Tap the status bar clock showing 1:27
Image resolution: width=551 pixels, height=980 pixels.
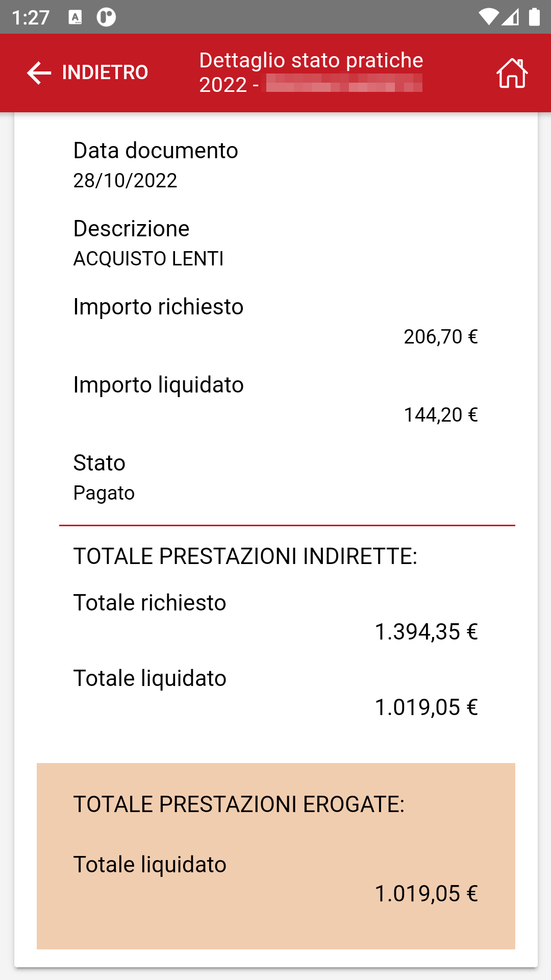click(31, 18)
